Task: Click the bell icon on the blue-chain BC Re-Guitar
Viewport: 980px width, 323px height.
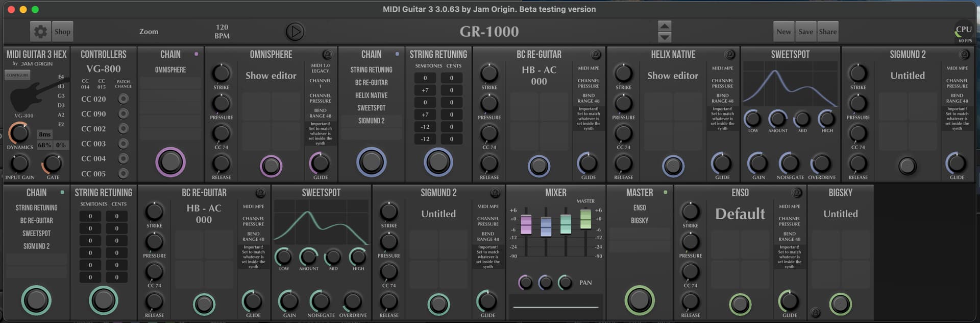Action: [595, 54]
